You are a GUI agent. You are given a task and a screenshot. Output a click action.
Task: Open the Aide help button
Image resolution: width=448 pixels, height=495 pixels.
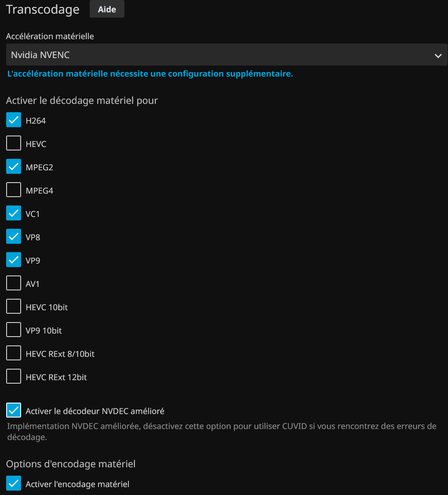(x=107, y=9)
